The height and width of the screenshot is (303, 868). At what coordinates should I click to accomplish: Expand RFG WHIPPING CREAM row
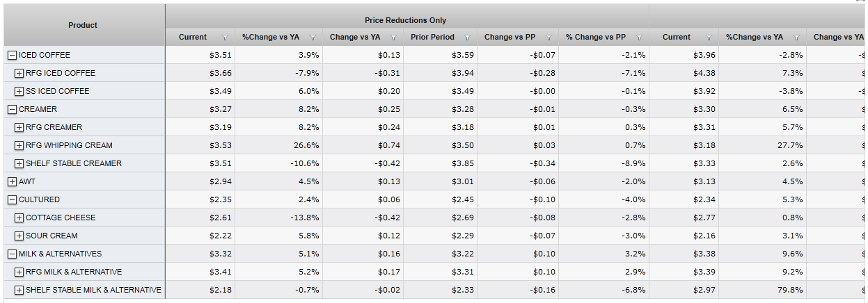(x=19, y=145)
